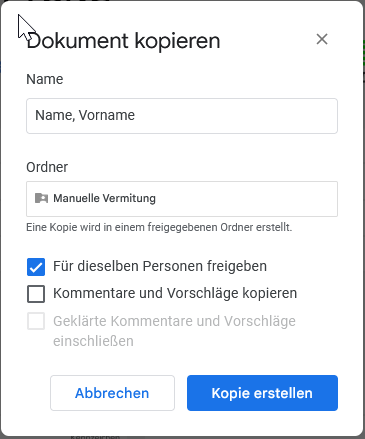Image resolution: width=365 pixels, height=439 pixels.
Task: Uncheck Für dieselben Personen freigeben checkbox
Action: (x=36, y=267)
